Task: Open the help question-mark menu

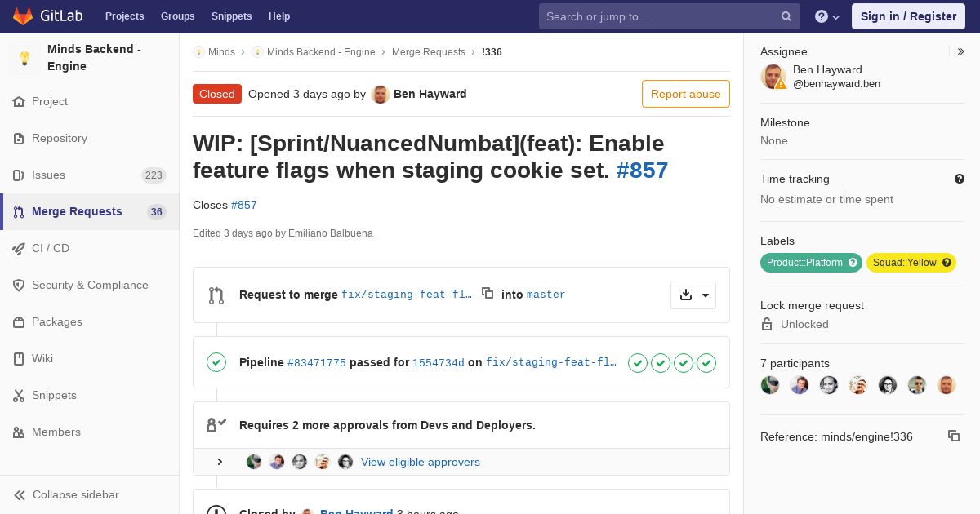Action: coord(827,16)
